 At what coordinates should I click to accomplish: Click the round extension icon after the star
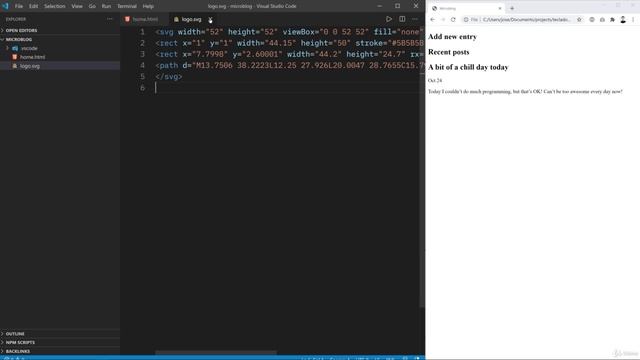[592, 20]
